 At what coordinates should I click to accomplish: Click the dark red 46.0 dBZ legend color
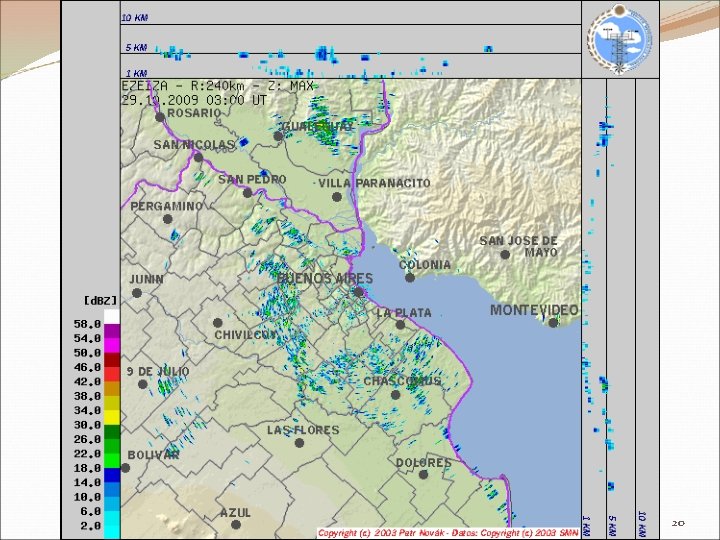point(112,360)
